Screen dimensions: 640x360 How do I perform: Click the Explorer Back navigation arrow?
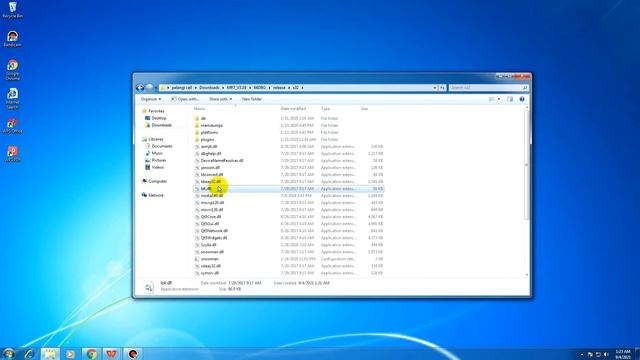point(140,87)
